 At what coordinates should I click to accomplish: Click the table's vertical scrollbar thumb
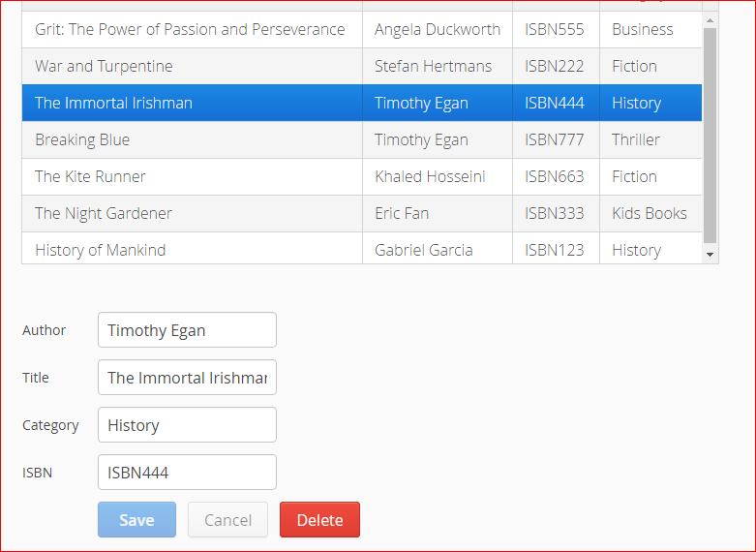(710, 136)
